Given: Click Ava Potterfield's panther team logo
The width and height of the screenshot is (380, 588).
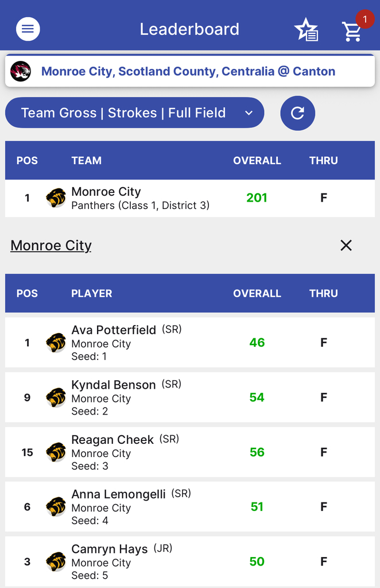Looking at the screenshot, I should [x=56, y=343].
